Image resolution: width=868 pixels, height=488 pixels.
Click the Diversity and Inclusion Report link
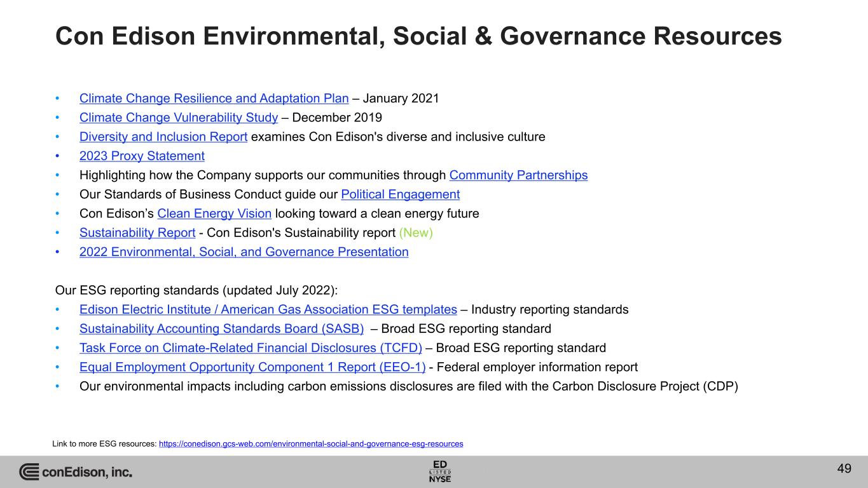(163, 137)
